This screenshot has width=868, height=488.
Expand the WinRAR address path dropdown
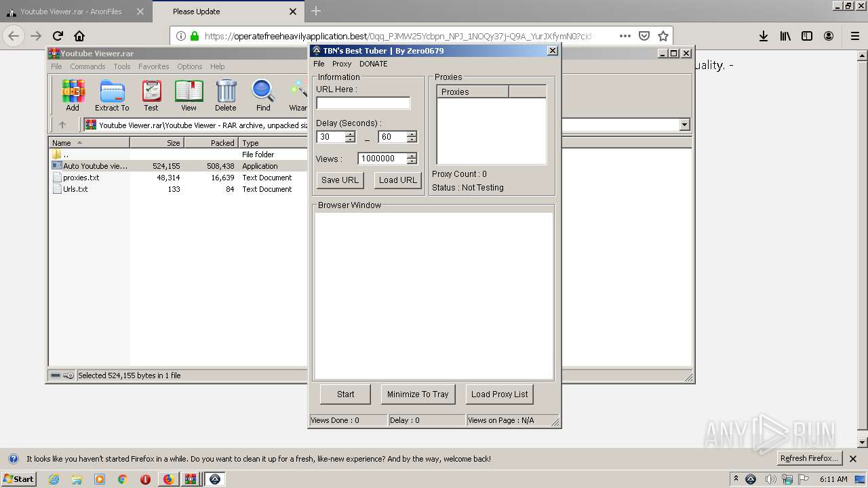click(684, 125)
